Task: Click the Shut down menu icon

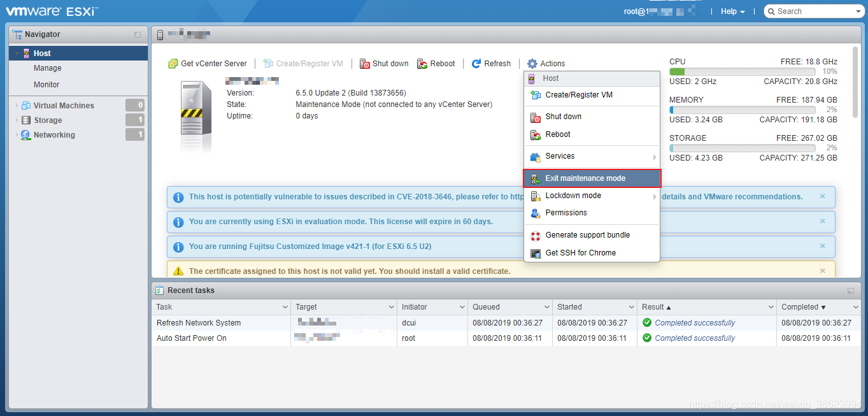Action: pos(536,117)
